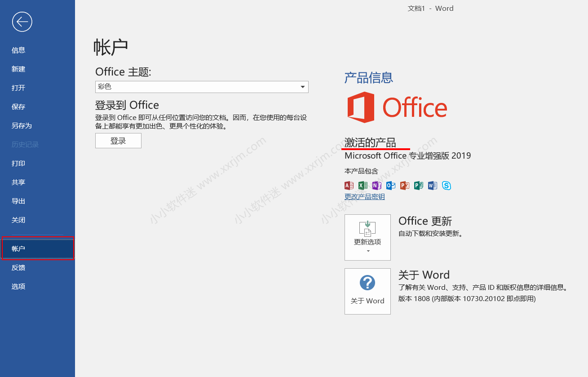Expand the 更新选项 update options button
The height and width of the screenshot is (377, 588).
[367, 237]
